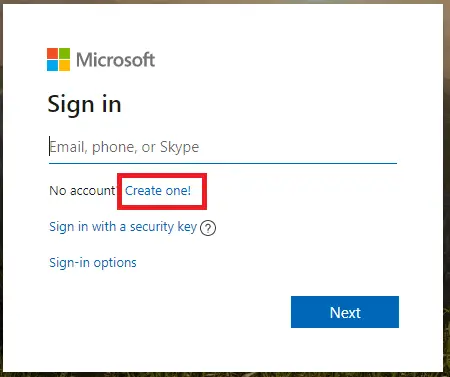Click the word 'security' in security key link
This screenshot has height=377, width=450.
pyautogui.click(x=152, y=227)
